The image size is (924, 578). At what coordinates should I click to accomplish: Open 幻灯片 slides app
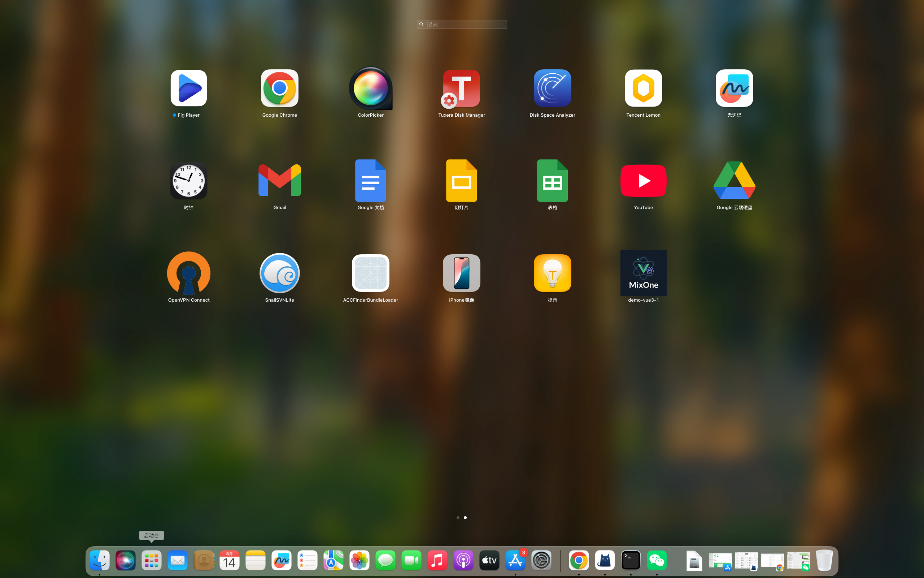click(461, 181)
